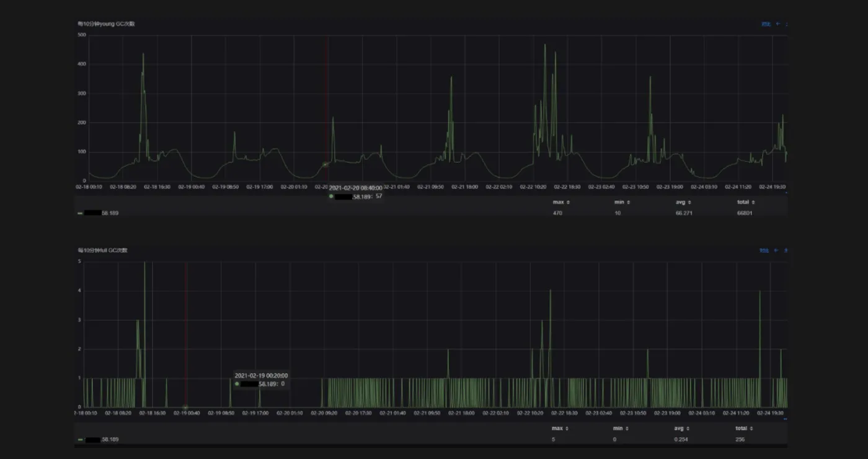Viewport: 868px width, 459px height.
Task: Sort full GC legend by max
Action: [x=560, y=428]
